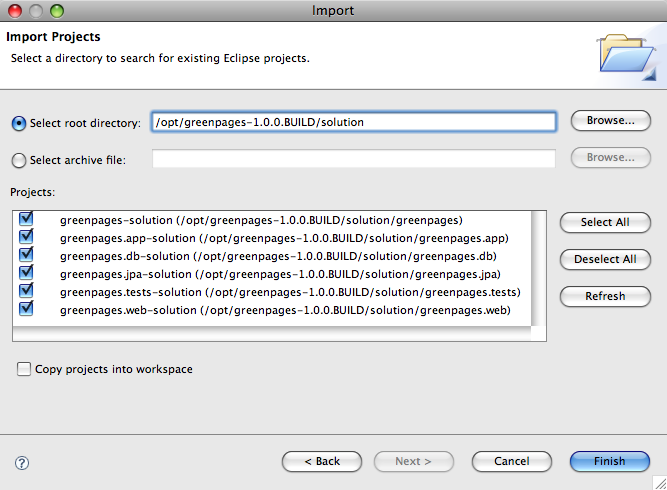Choose the Select archive file option
667x490 pixels.
tap(18, 159)
